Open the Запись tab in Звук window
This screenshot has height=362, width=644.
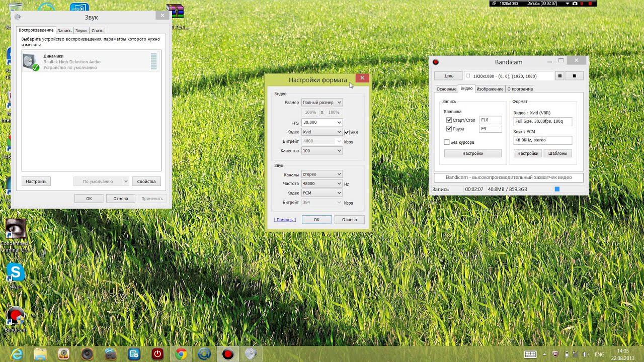pos(64,31)
